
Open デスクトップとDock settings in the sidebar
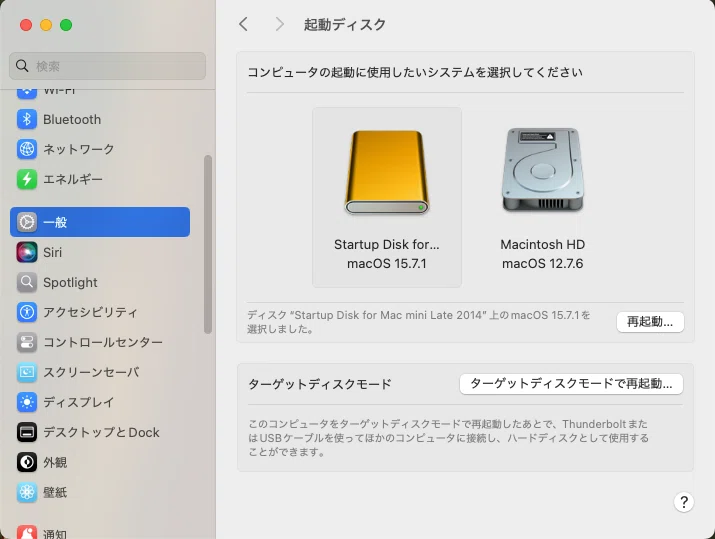[x=100, y=432]
